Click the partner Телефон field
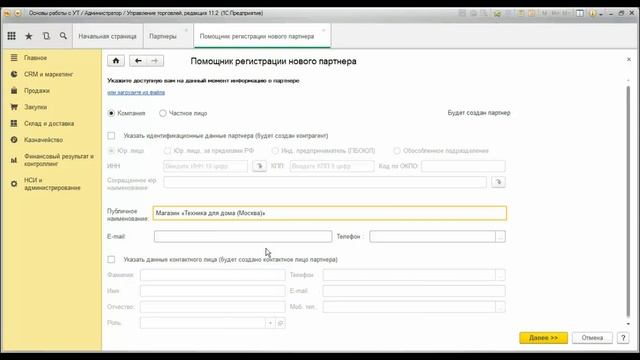The height and width of the screenshot is (360, 640). point(432,236)
